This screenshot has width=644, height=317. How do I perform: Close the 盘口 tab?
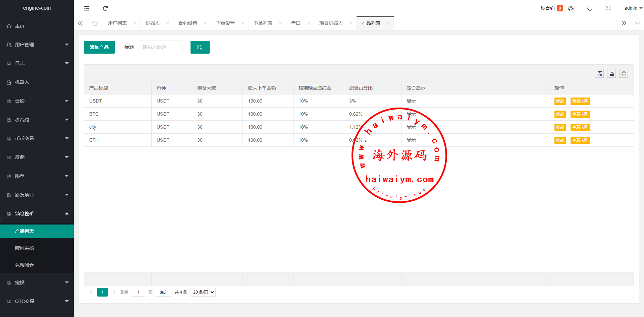[309, 23]
